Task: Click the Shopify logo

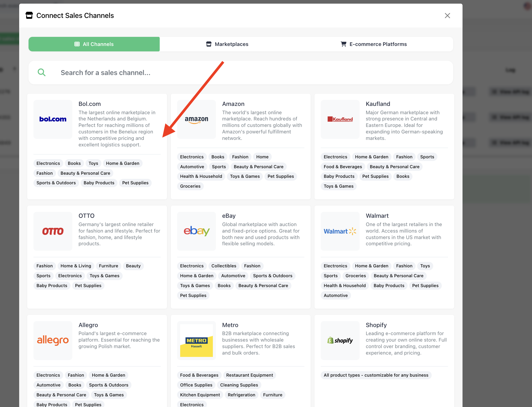Action: click(340, 340)
